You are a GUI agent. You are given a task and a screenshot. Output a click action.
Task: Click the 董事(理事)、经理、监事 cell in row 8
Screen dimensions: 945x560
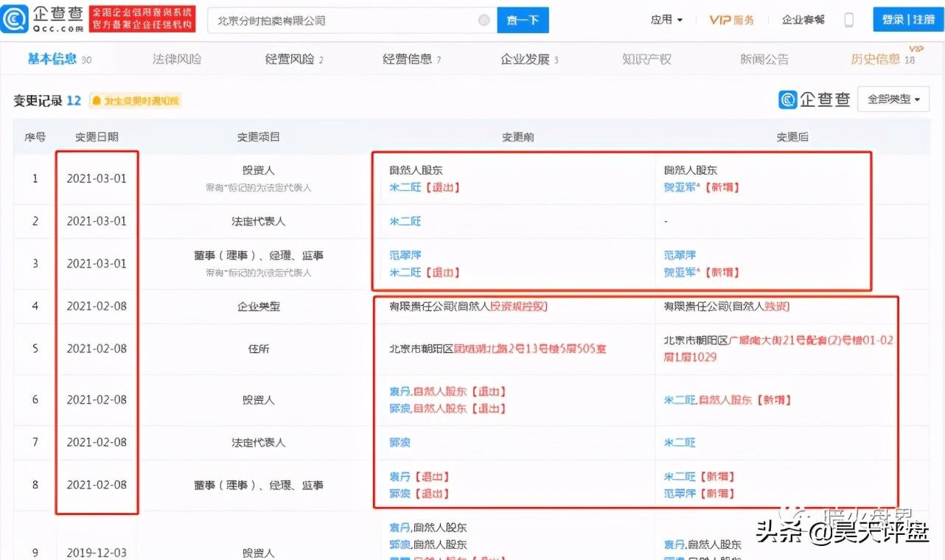[x=258, y=485]
